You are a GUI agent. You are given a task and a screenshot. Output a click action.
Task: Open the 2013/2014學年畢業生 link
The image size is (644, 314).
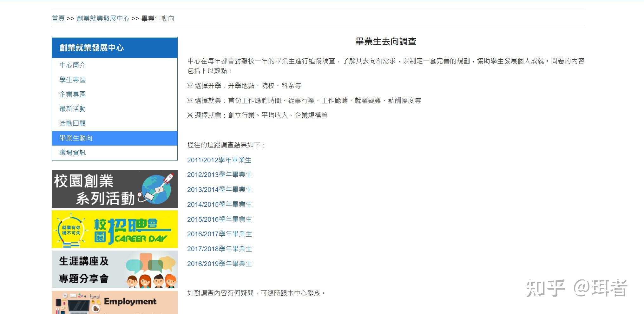pos(220,189)
